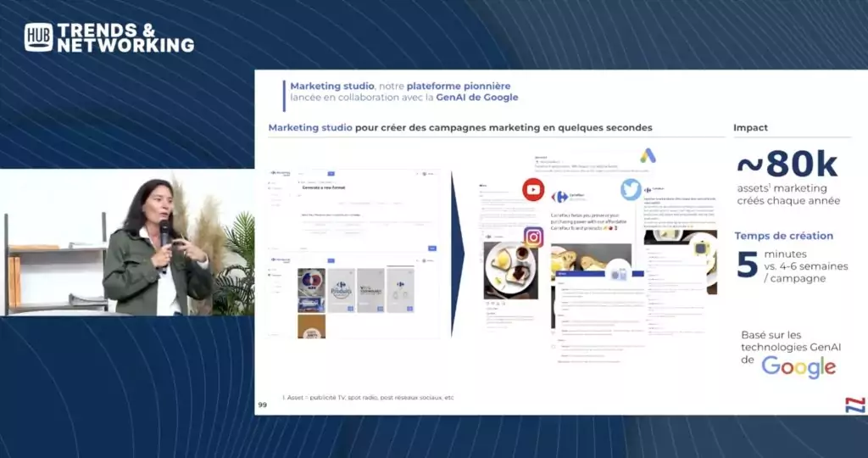Click 'Basé sur les technologies GenAI' text
This screenshot has width=868, height=458.
(x=791, y=341)
